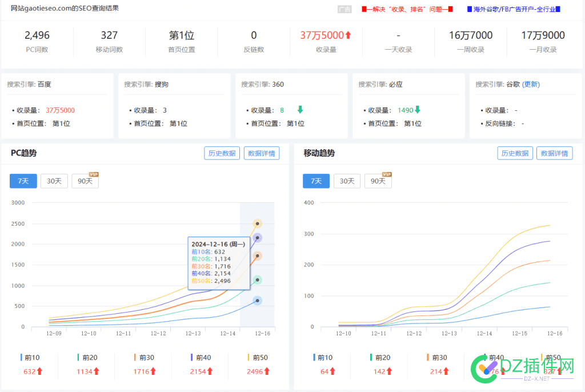Click red up arrow beside PC 1134
Screen dimensions: 585x392
(96, 371)
